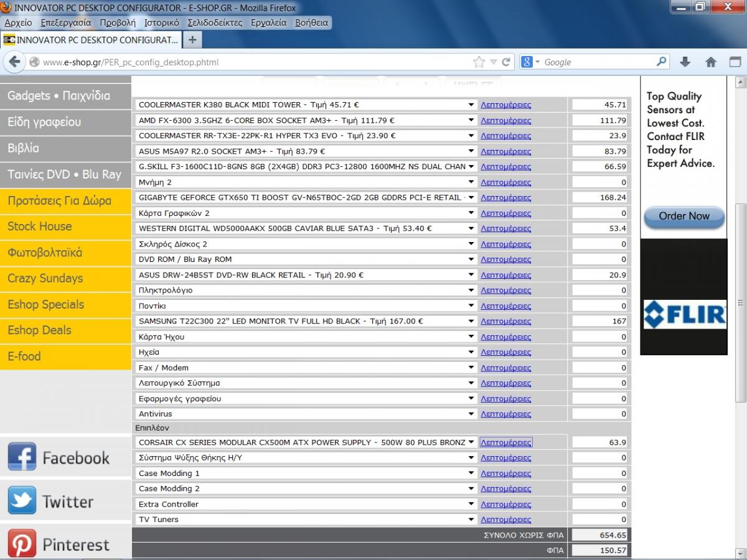Click the 150.57 ΦΠΑ field
Screen dimensions: 747x560
tap(600, 550)
